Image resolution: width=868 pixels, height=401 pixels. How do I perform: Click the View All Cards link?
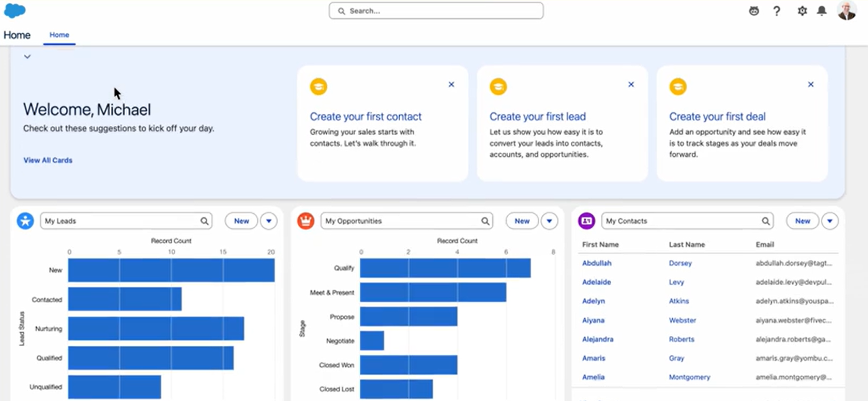tap(48, 160)
